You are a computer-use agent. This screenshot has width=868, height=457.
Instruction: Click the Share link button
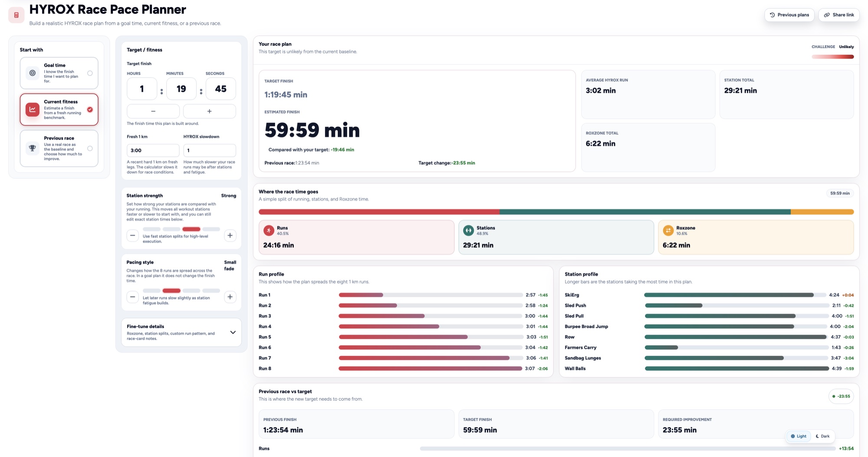coord(839,15)
